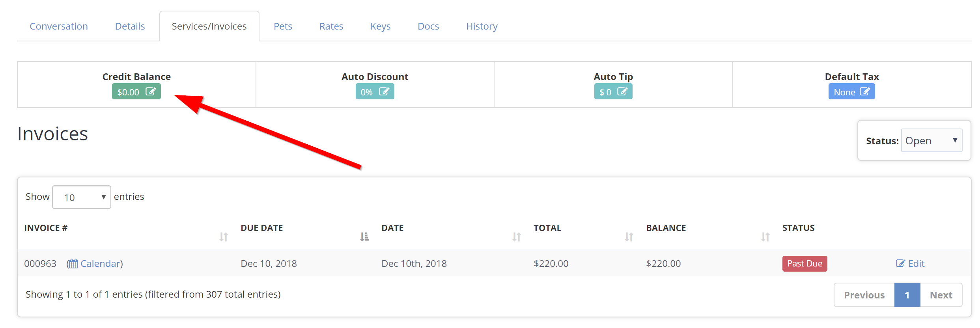Edit invoice 000963
The height and width of the screenshot is (328, 980).
tap(910, 263)
